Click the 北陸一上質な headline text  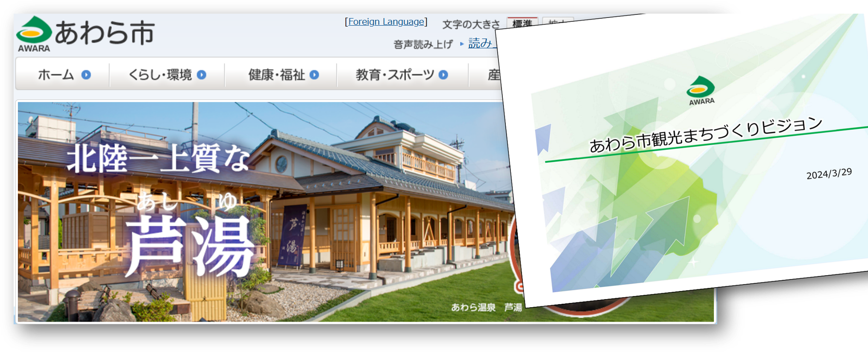click(x=158, y=158)
